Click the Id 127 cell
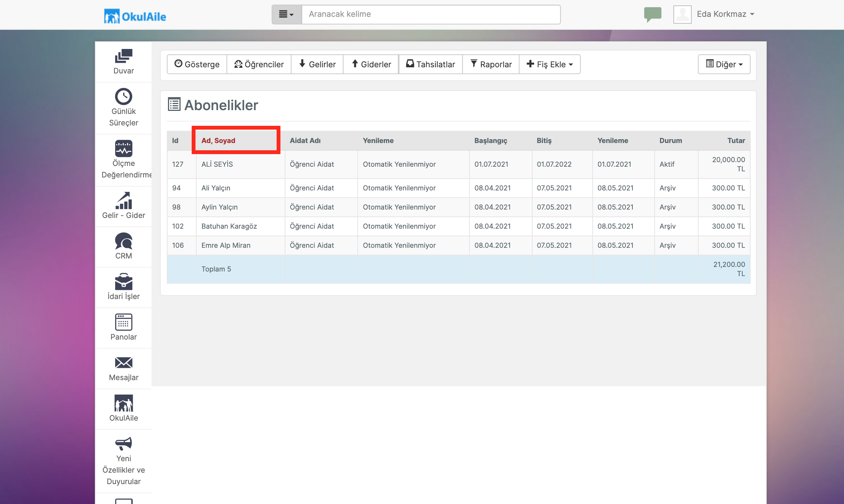The image size is (844, 504). coord(182,164)
